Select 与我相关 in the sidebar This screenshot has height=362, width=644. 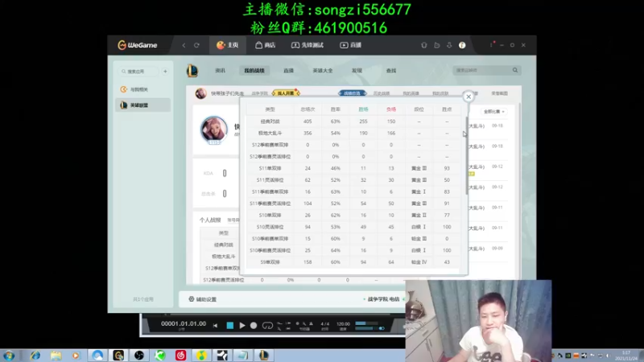tap(142, 89)
